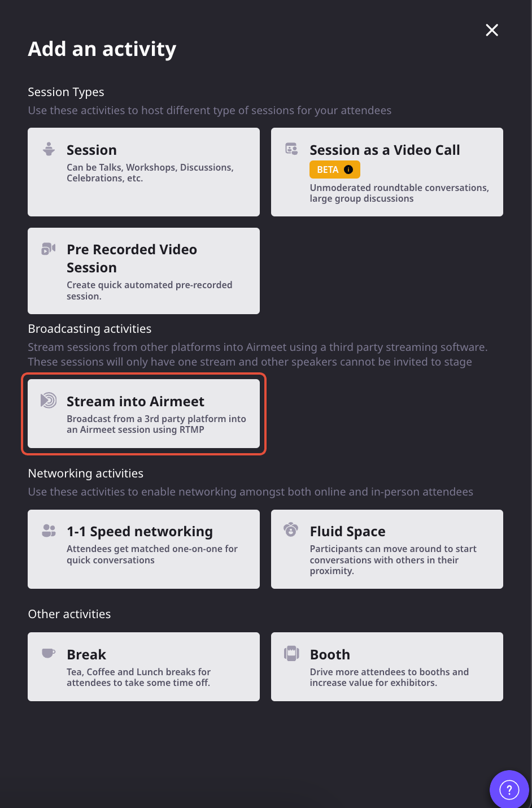Screen dimensions: 532x808
Task: Select Pre Recorded Video Session title
Action: coord(132,258)
